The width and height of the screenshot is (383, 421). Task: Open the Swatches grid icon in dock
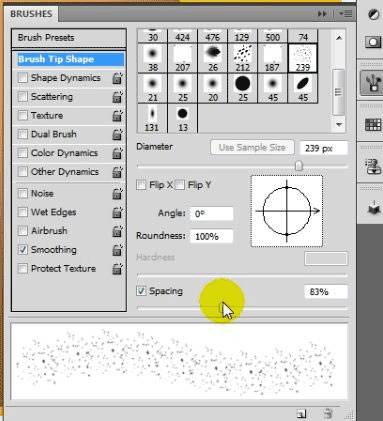point(373,125)
